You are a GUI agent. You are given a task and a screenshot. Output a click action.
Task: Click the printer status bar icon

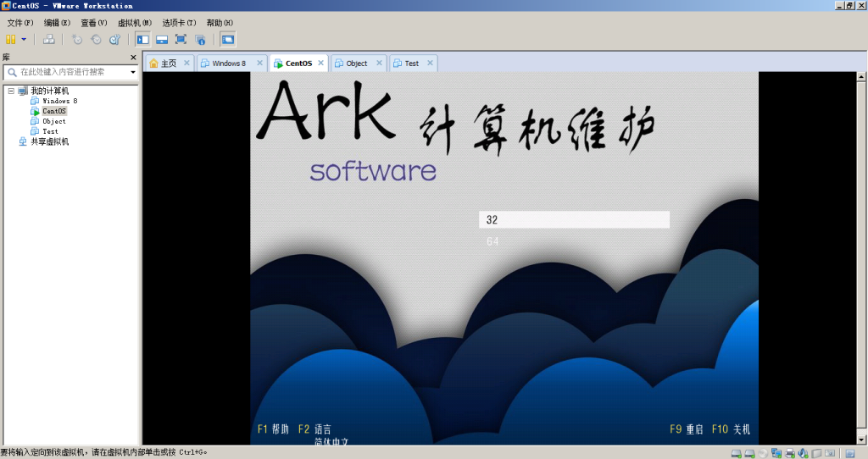[x=790, y=453]
